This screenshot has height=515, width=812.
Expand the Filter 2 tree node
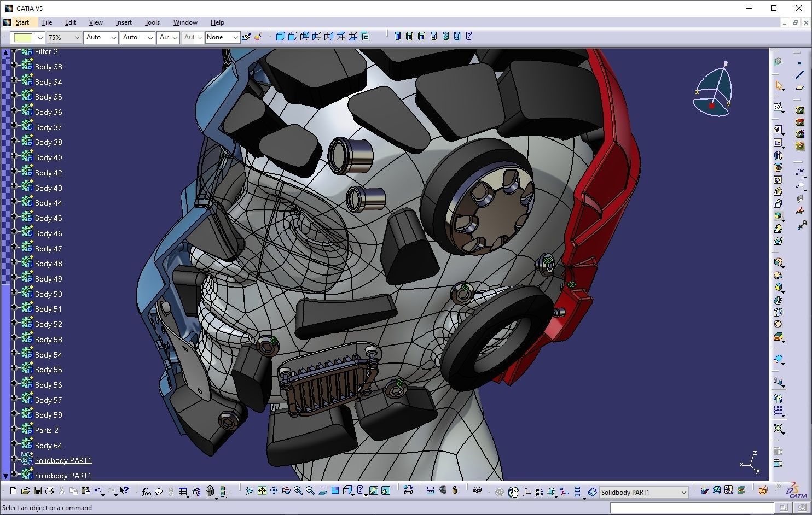pyautogui.click(x=14, y=51)
